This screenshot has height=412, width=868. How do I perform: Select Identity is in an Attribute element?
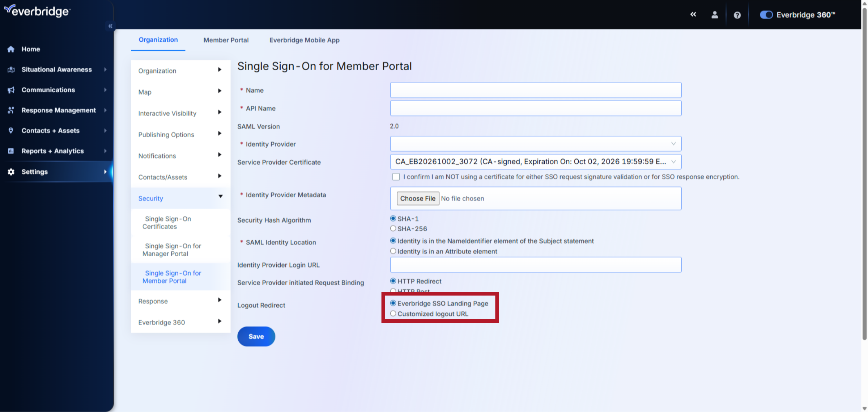coord(393,251)
